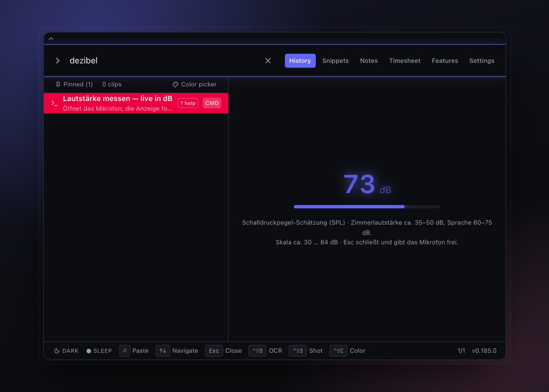This screenshot has width=549, height=392.
Task: Click the 1/1 result counter
Action: point(461,351)
